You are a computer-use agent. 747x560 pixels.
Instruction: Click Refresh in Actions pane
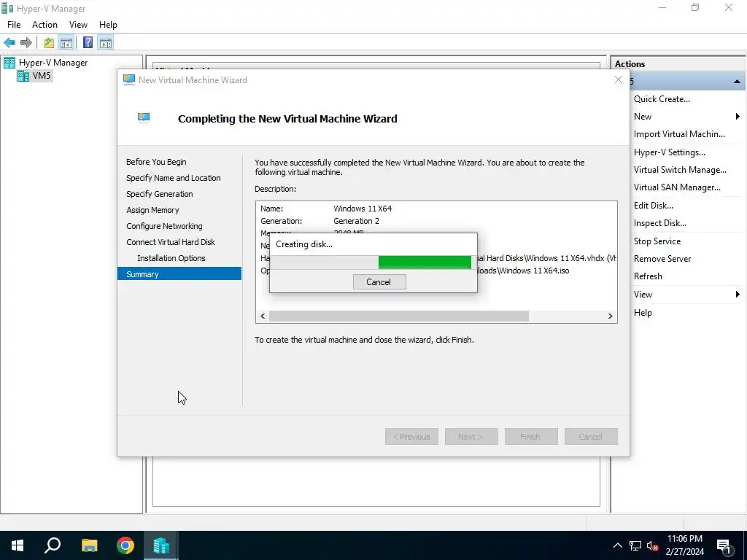click(648, 276)
